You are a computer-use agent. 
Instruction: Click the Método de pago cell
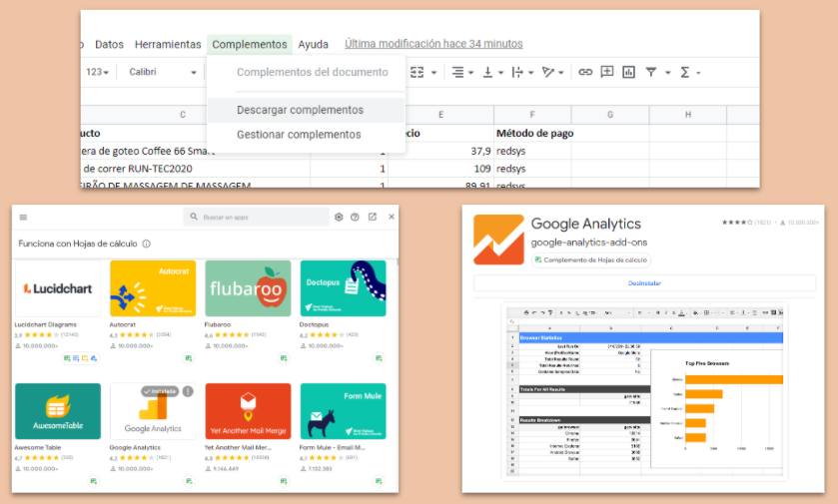pos(532,133)
